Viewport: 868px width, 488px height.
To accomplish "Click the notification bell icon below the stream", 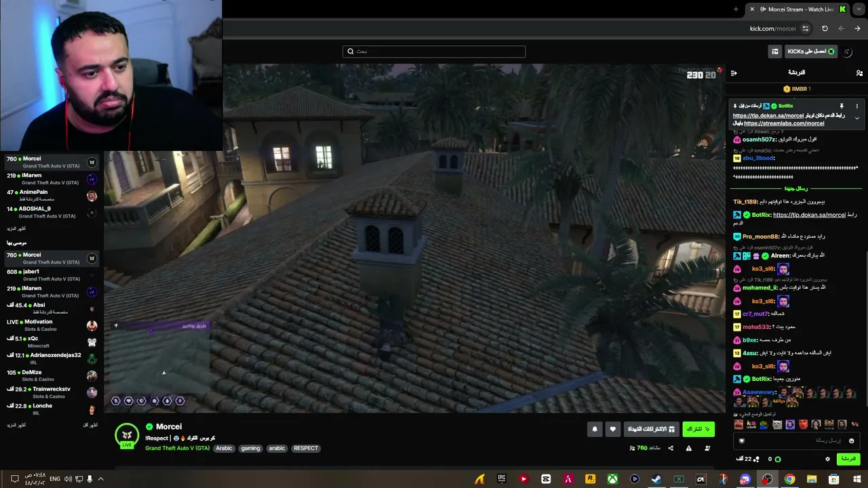I will pyautogui.click(x=595, y=429).
